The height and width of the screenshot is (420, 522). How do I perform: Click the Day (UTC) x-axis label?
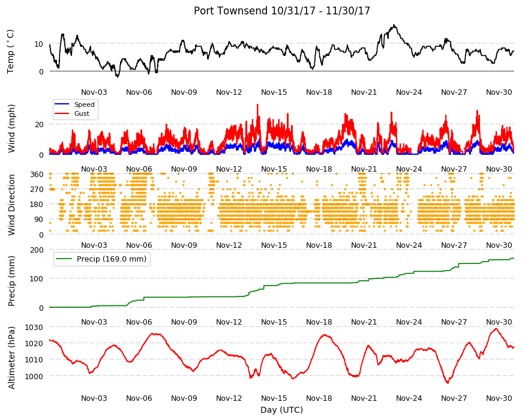click(281, 410)
